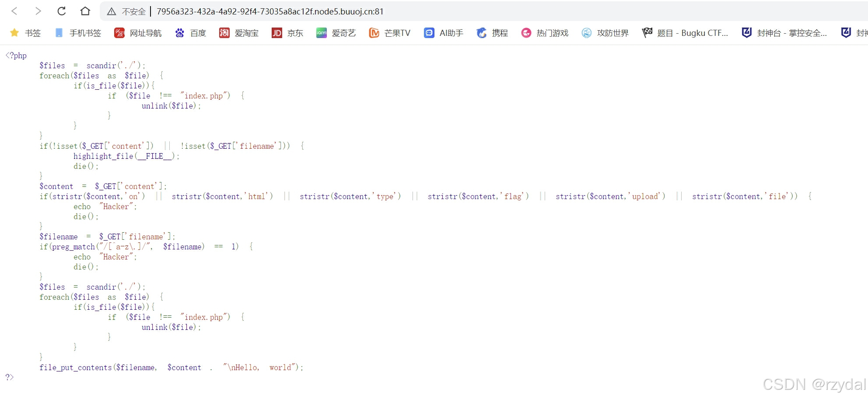Open the 攻防世界 bookmark label
868x399 pixels.
click(613, 33)
